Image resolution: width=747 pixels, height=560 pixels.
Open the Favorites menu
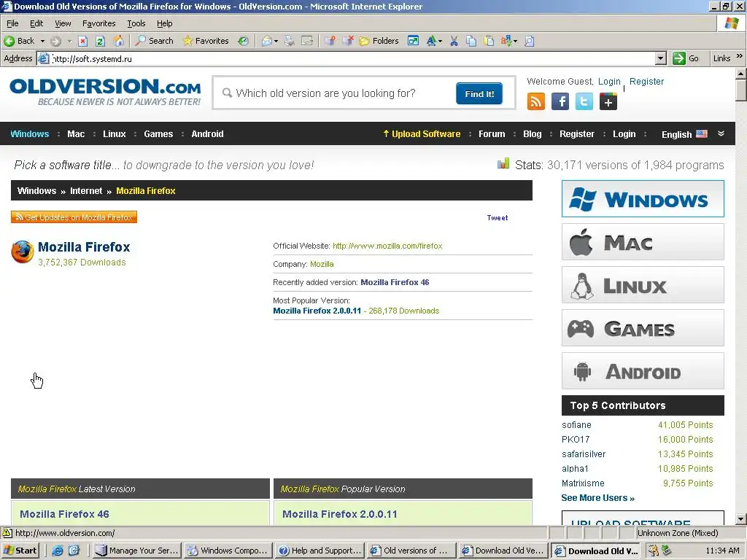(98, 23)
